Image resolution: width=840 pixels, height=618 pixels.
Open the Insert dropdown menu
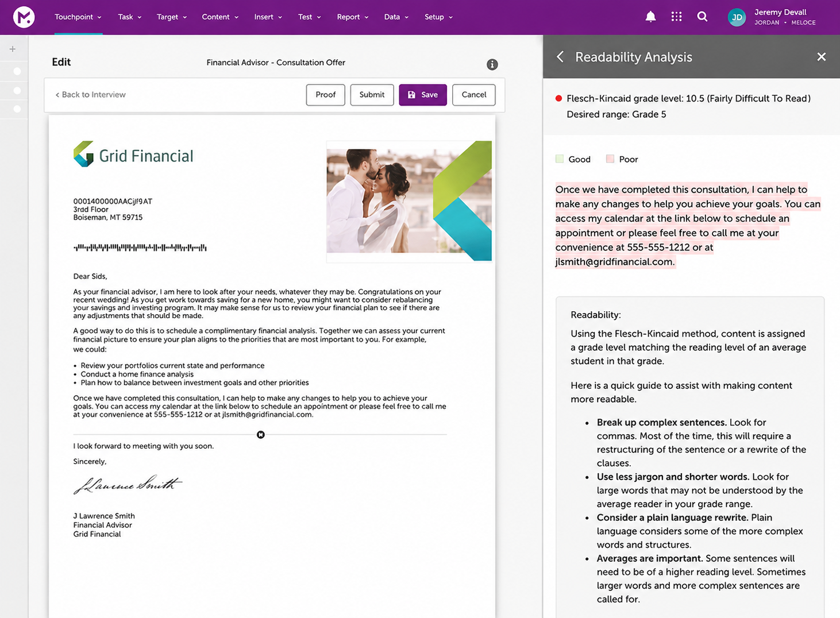[x=268, y=17]
